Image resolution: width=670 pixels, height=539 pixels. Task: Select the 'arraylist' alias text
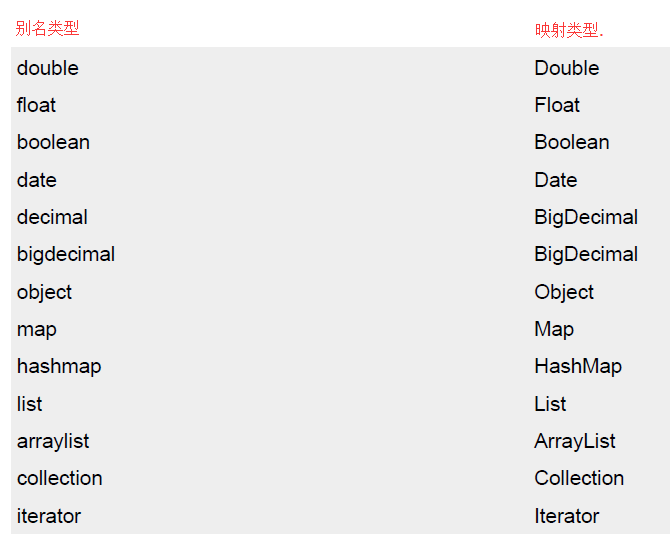tap(53, 442)
